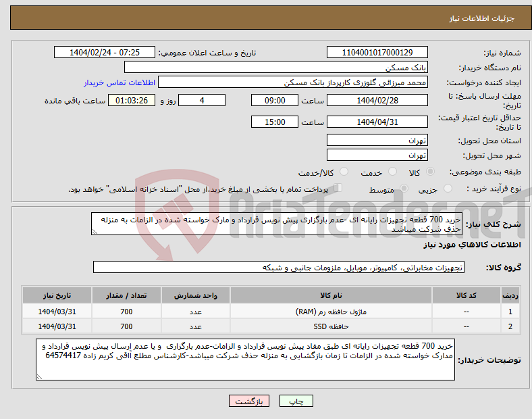
Task: Click the deadline time field 09:00
Action: [275, 100]
